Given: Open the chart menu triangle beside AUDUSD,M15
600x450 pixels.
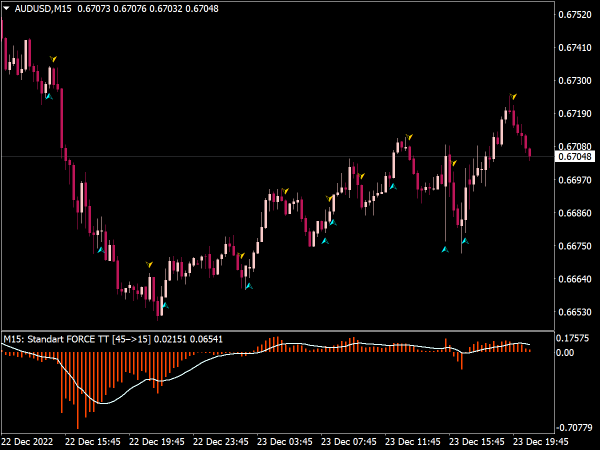Looking at the screenshot, I should pos(7,8).
